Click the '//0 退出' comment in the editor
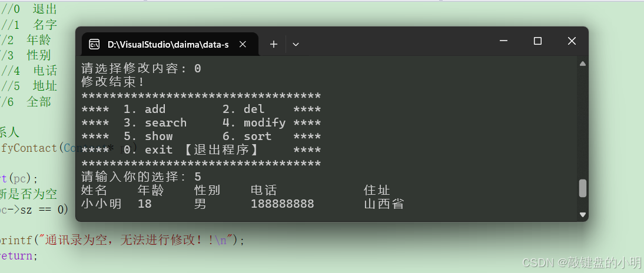 [28, 9]
